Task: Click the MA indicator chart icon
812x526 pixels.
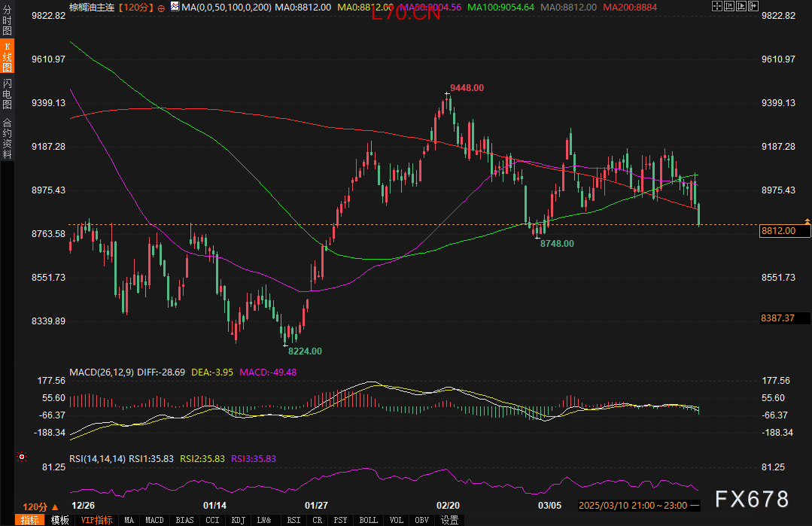Action: tap(175, 7)
